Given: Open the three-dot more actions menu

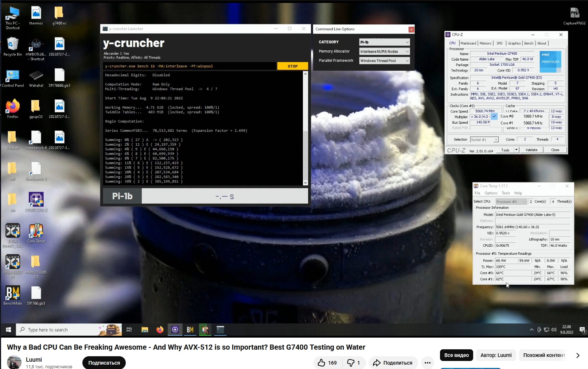Looking at the screenshot, I should 428,363.
